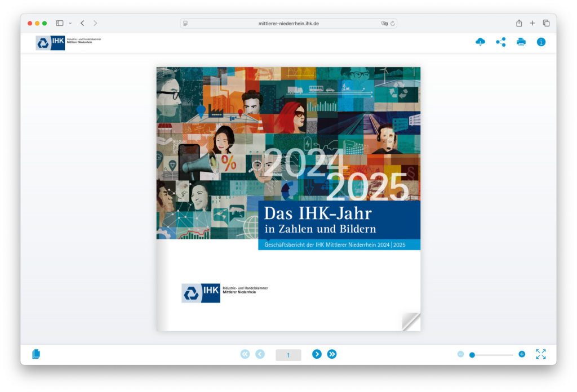Screen dimensions: 577x392
Task: Open the share options icon
Action: coord(500,42)
